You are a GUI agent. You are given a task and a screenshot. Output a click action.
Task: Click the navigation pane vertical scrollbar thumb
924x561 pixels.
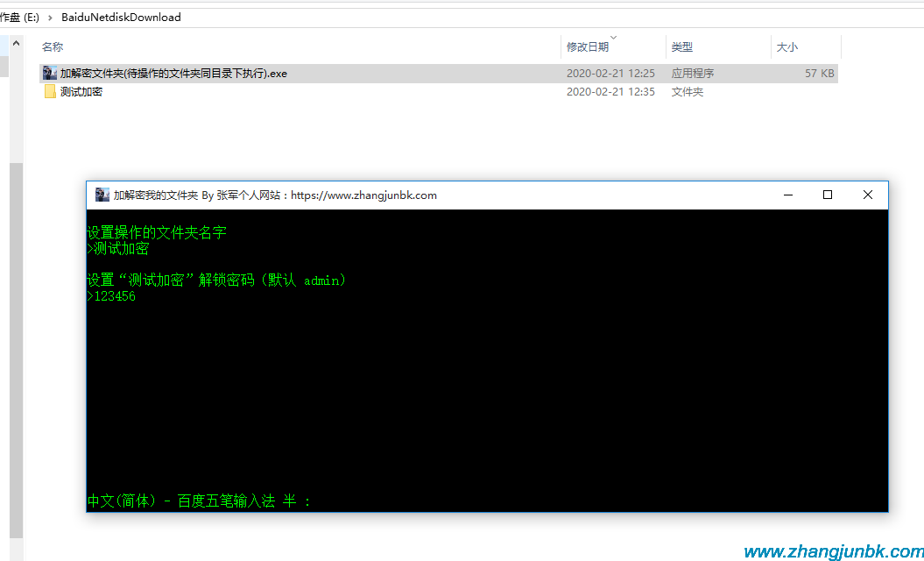coord(16,351)
